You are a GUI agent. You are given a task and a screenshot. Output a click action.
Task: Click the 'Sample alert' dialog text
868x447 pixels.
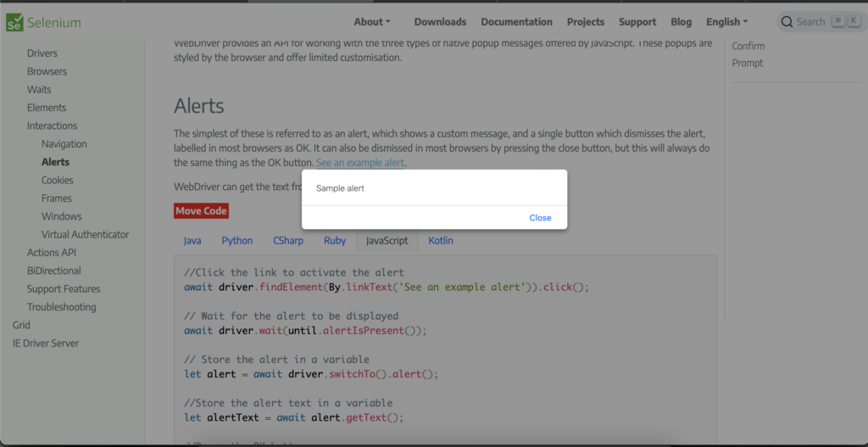click(x=340, y=188)
